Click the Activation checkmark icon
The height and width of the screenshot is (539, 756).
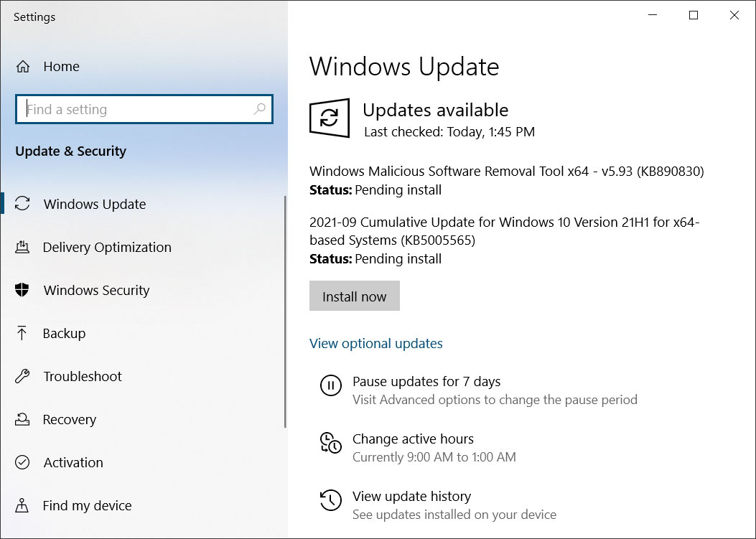(x=22, y=462)
